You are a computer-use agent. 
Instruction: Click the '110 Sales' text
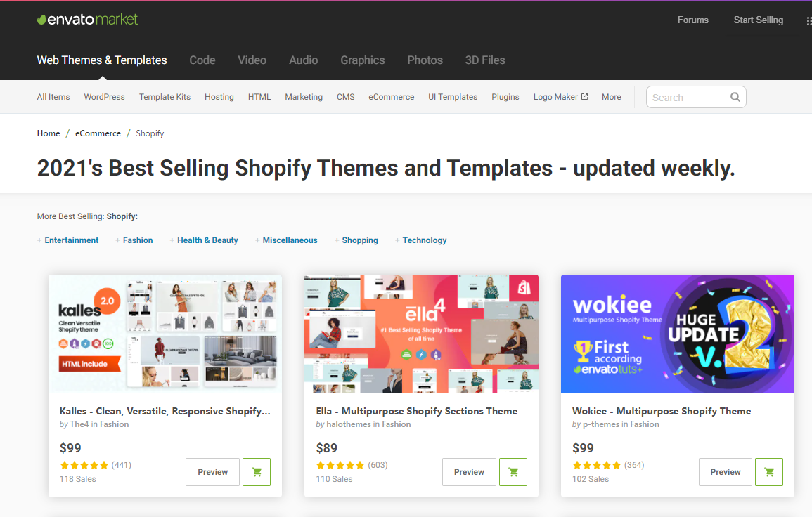pos(334,479)
